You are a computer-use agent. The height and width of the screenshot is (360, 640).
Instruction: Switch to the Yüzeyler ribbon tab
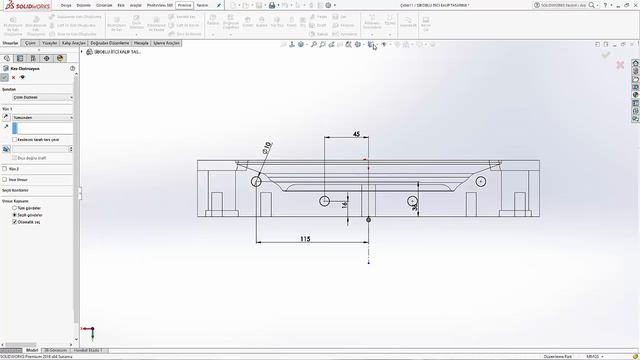coord(50,43)
